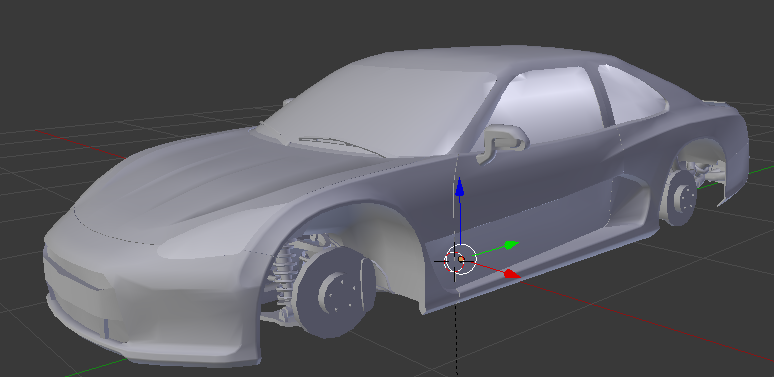
Task: Click the blue Z-axis arrow of the gizmo
Action: point(460,187)
